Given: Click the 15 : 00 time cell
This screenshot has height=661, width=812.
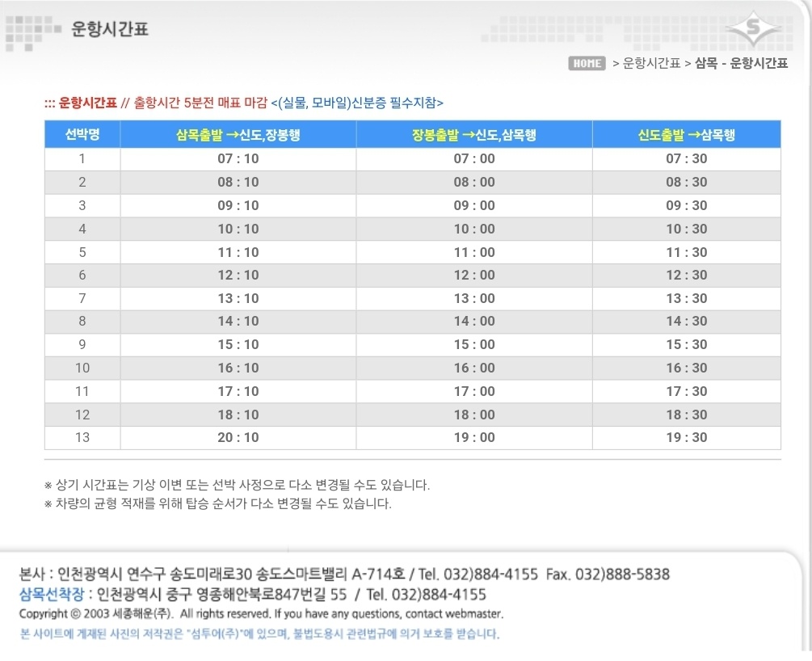Looking at the screenshot, I should pos(474,344).
